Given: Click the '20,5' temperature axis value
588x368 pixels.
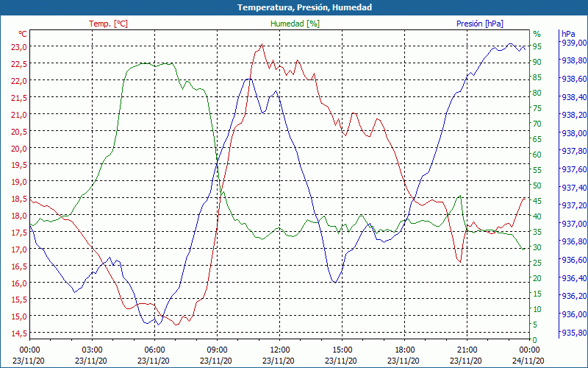Looking at the screenshot, I should 19,132.
